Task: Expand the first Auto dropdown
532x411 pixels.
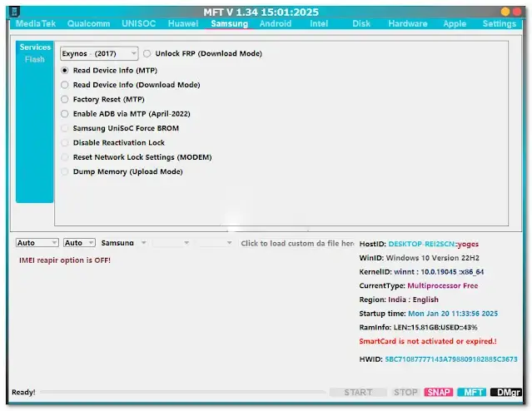Action: (x=37, y=243)
